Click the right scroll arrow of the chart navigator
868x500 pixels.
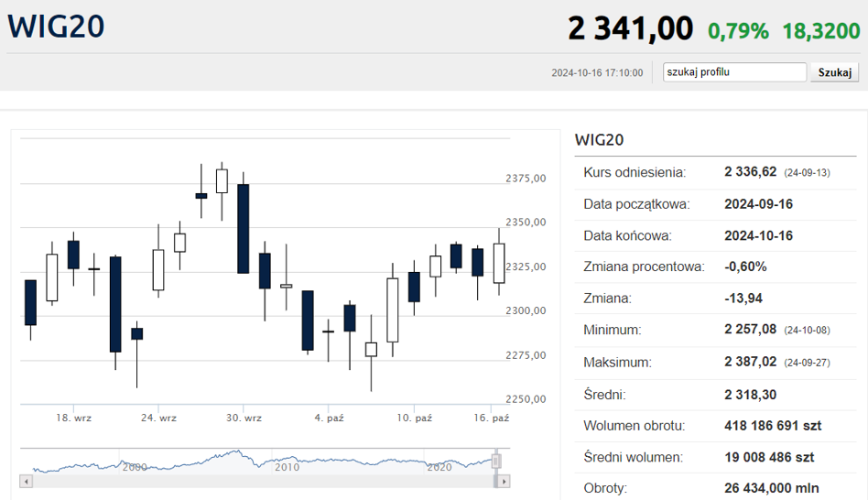(x=504, y=482)
